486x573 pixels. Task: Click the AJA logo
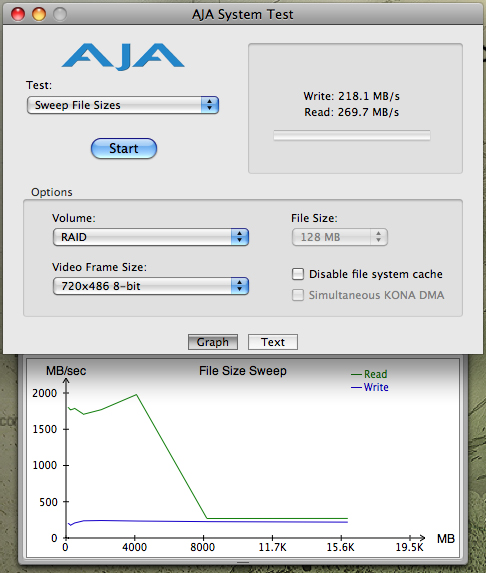(123, 56)
